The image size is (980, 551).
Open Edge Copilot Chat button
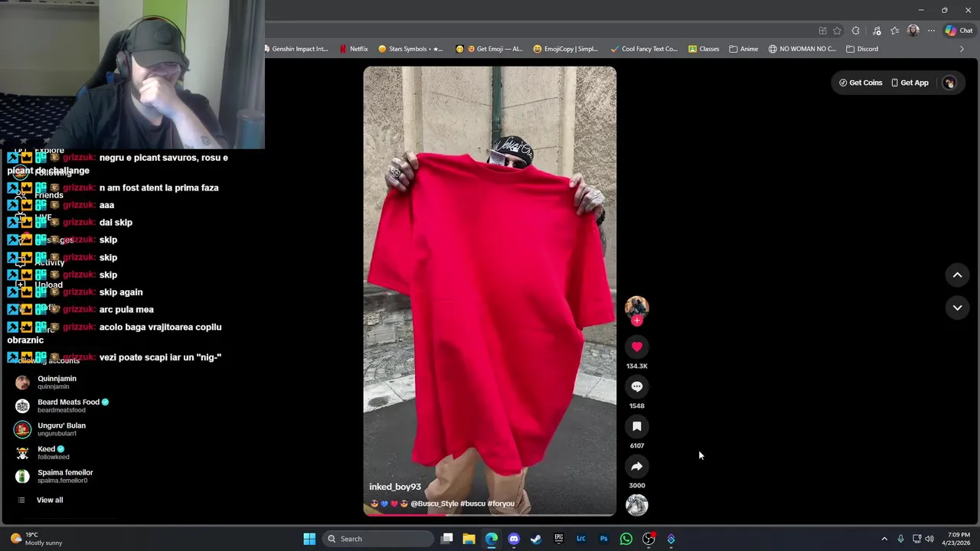pos(959,31)
